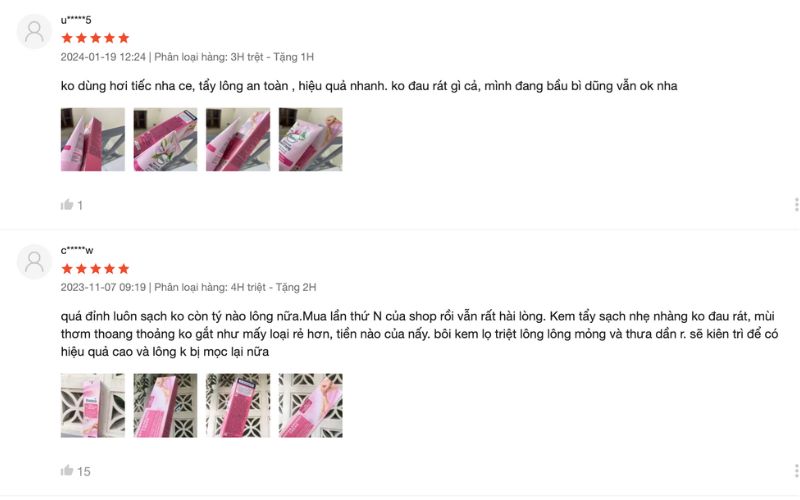Click the five-star rating on u*****5 review

click(95, 38)
